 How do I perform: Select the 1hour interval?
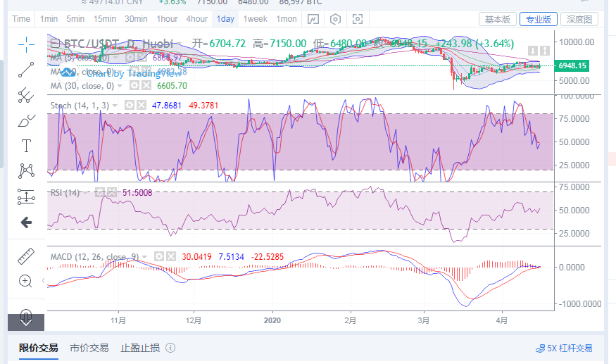tap(167, 19)
